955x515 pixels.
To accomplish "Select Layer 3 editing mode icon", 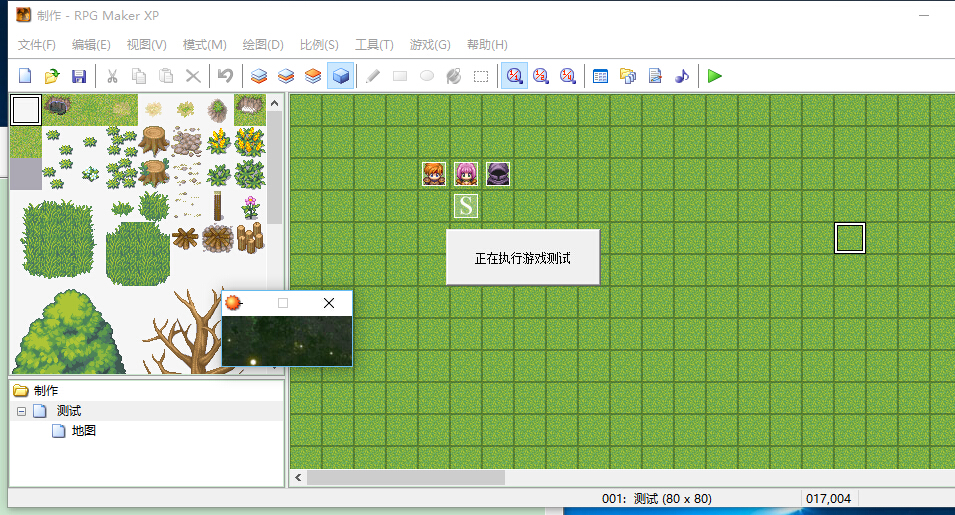I will (x=312, y=76).
